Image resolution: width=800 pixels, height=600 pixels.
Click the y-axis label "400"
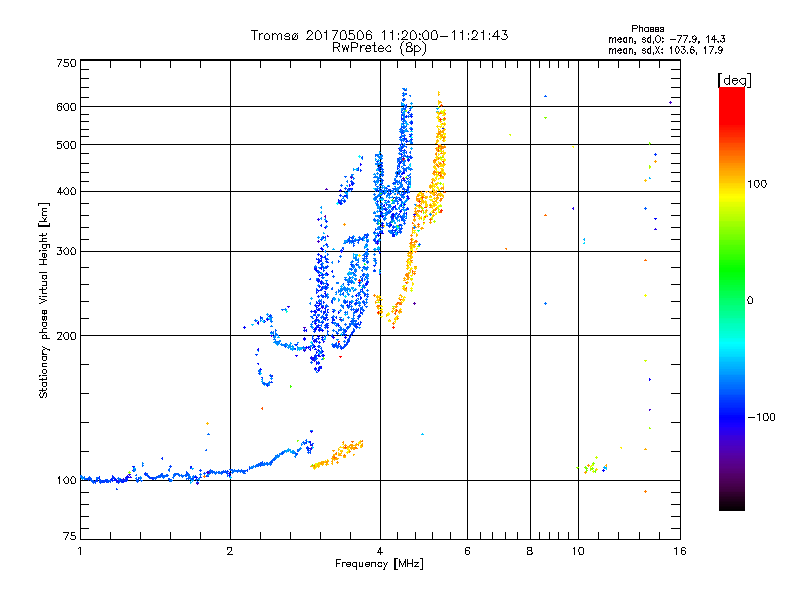coord(66,191)
